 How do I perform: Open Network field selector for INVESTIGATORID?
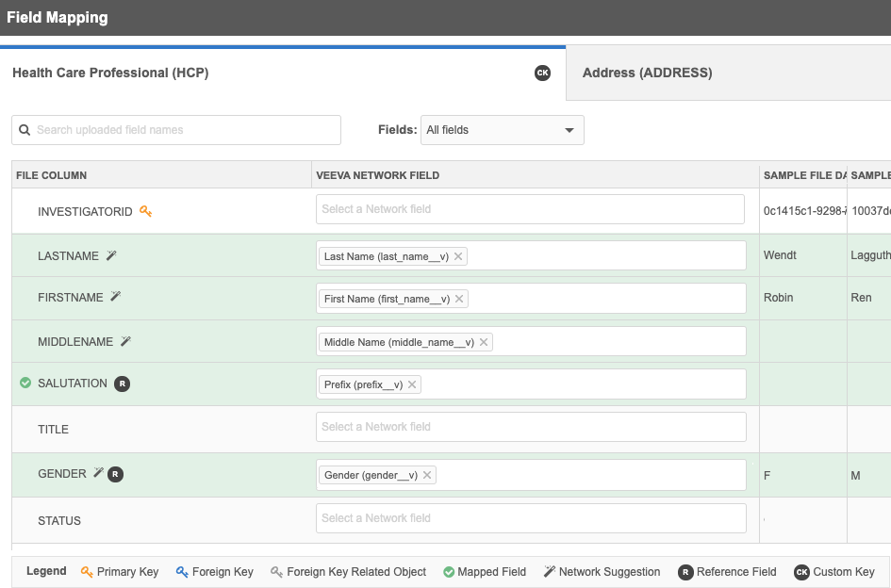coord(530,209)
